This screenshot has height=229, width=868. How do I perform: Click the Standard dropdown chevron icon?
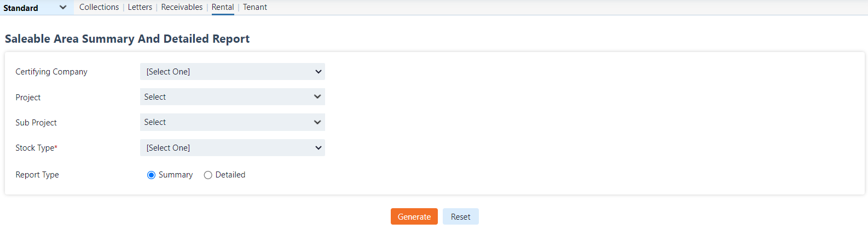[63, 8]
